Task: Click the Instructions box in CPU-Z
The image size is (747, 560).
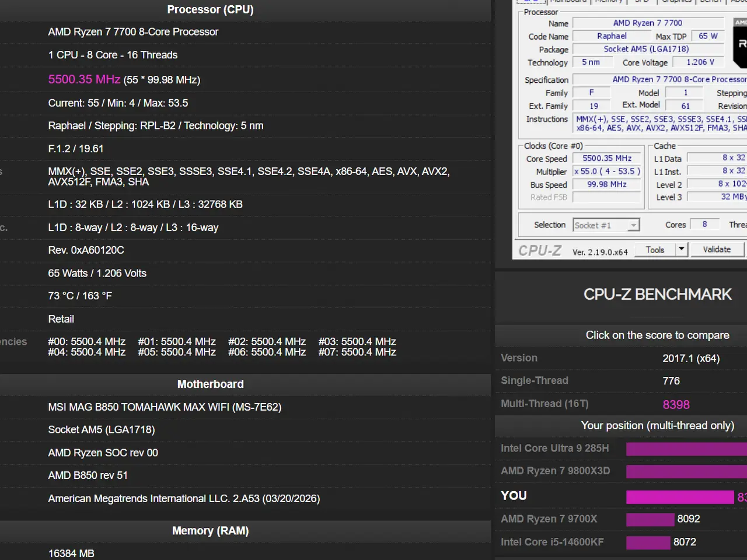Action: pyautogui.click(x=660, y=123)
